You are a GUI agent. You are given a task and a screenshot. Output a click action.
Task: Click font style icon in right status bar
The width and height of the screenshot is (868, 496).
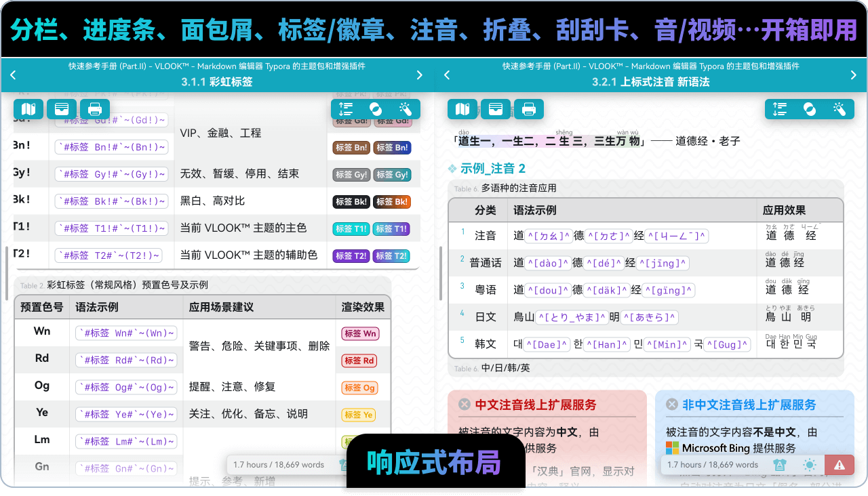780,465
